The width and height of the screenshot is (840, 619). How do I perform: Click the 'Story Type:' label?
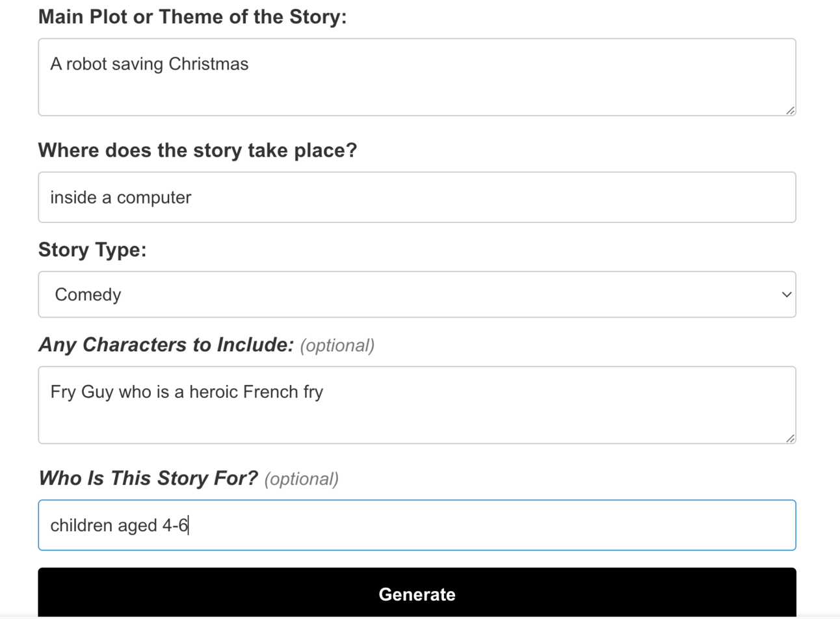[x=92, y=250]
